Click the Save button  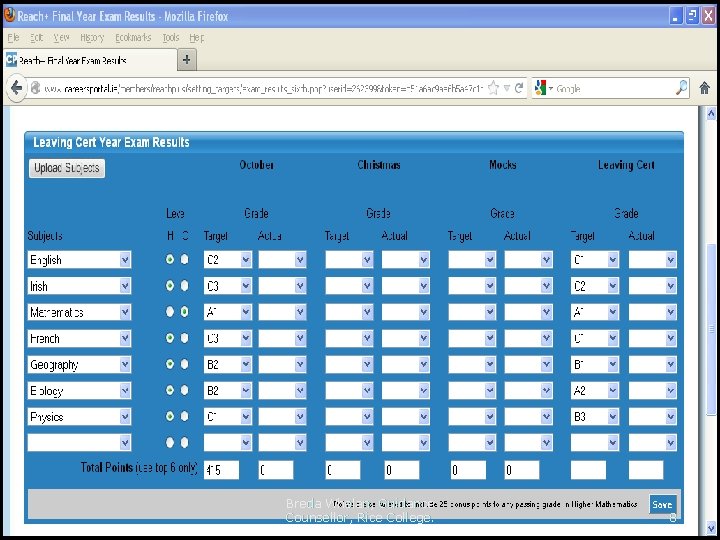662,505
